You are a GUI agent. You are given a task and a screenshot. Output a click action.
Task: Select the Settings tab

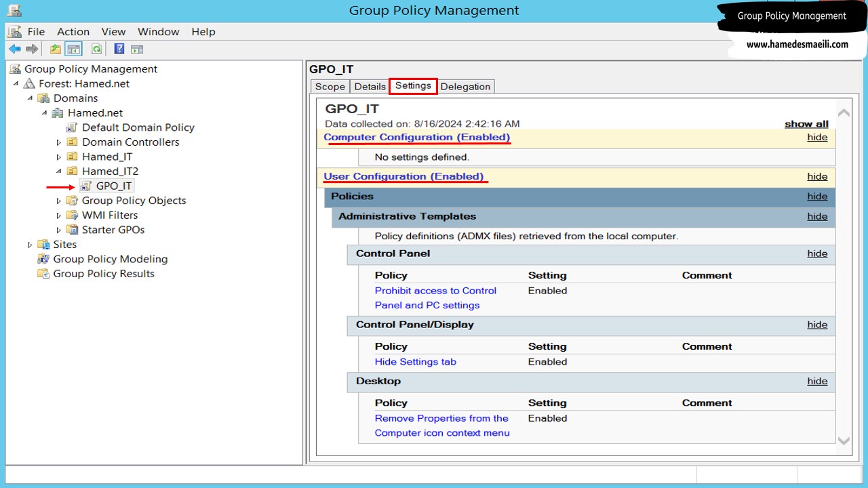click(x=413, y=85)
